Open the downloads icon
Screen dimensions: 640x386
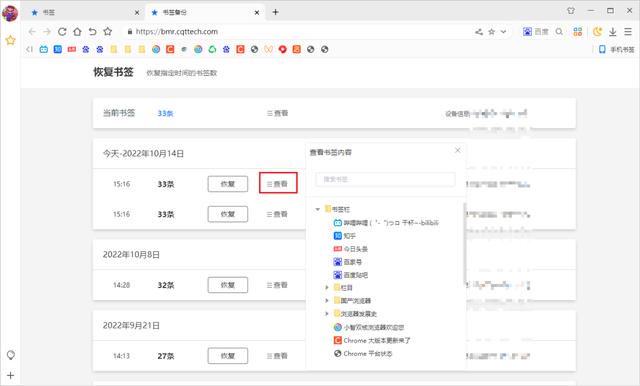(x=613, y=31)
